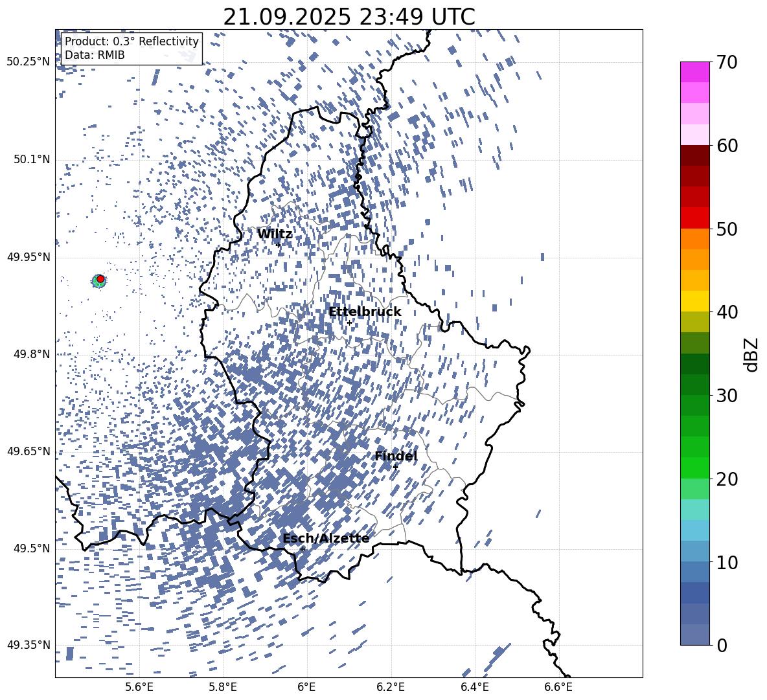Viewport: 767px width, 700px height.
Task: Click the 49.65°N latitude label
Action: click(x=29, y=451)
